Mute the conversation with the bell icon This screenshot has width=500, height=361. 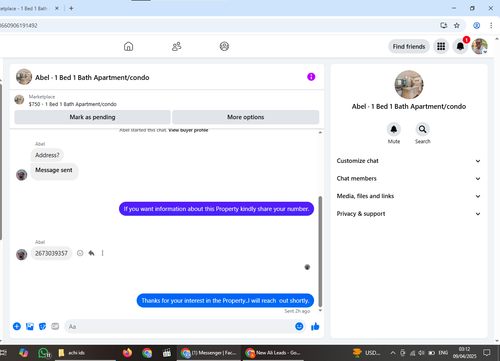pyautogui.click(x=394, y=129)
